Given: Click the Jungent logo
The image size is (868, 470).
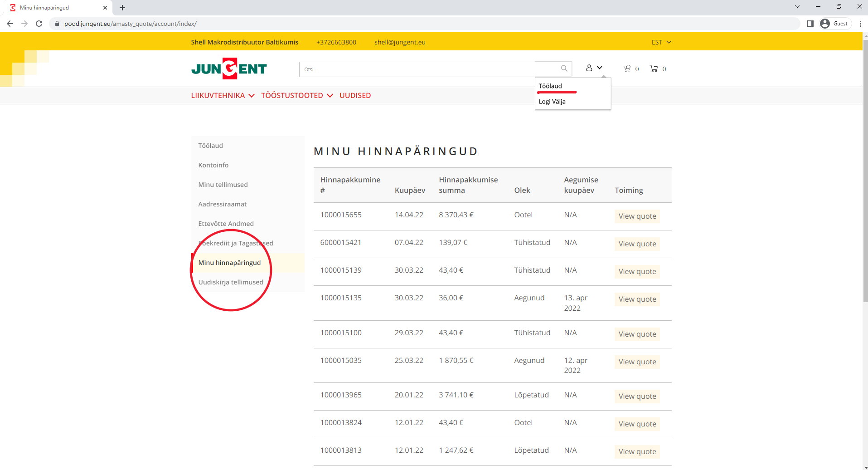Looking at the screenshot, I should [229, 69].
